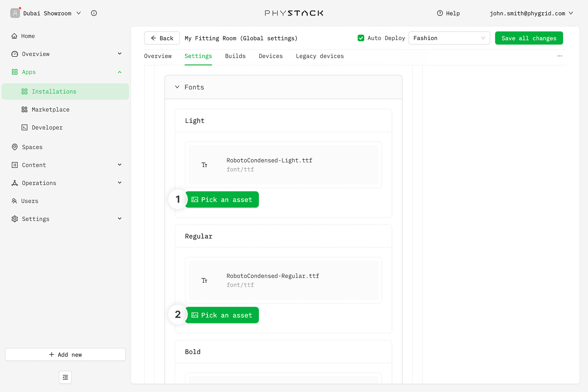Click the Home icon in the sidebar

click(x=14, y=36)
